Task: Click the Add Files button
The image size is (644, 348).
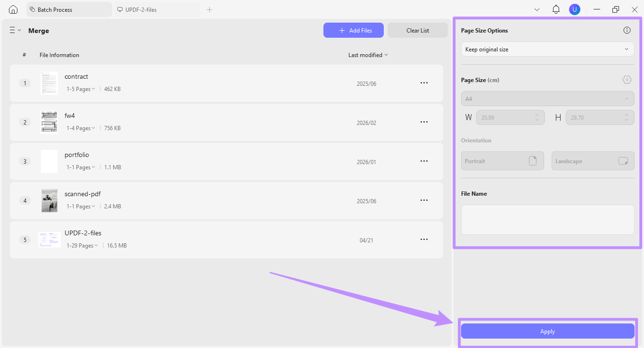Action: 354,30
